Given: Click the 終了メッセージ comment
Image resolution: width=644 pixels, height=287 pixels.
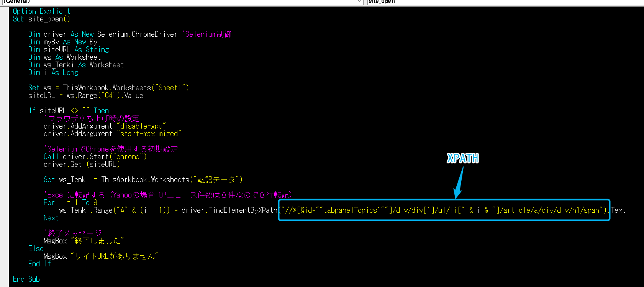Looking at the screenshot, I should point(72,233).
